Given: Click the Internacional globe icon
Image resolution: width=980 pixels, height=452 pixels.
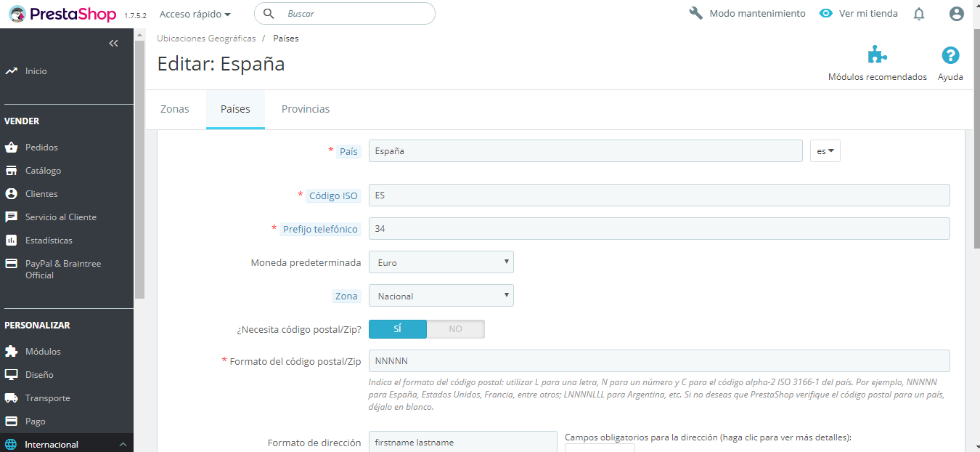Looking at the screenshot, I should tap(11, 445).
